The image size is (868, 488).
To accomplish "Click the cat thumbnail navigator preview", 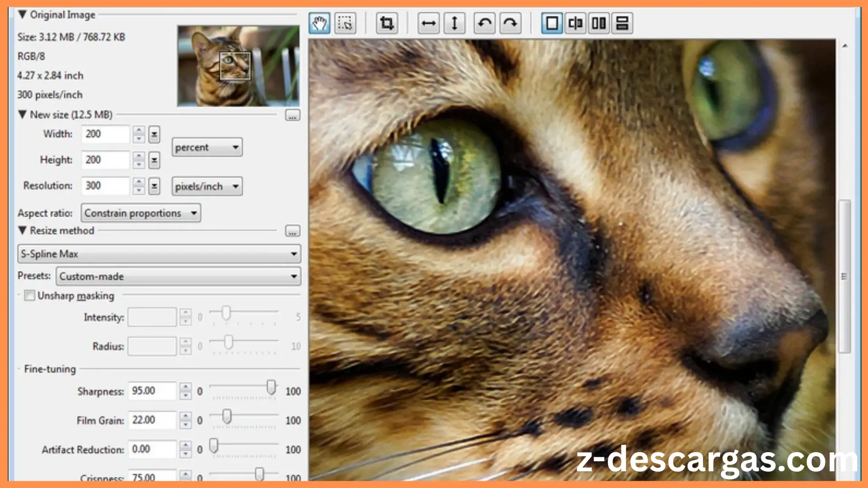I will click(x=238, y=66).
